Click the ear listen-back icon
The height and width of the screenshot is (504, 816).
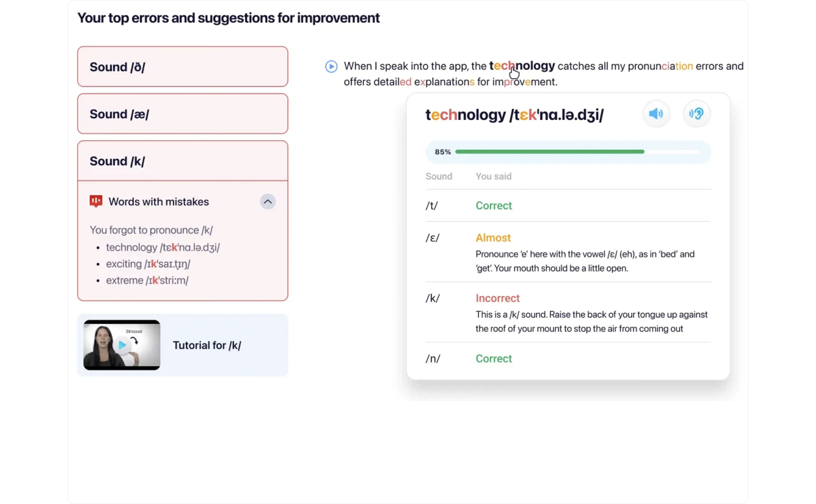point(696,114)
